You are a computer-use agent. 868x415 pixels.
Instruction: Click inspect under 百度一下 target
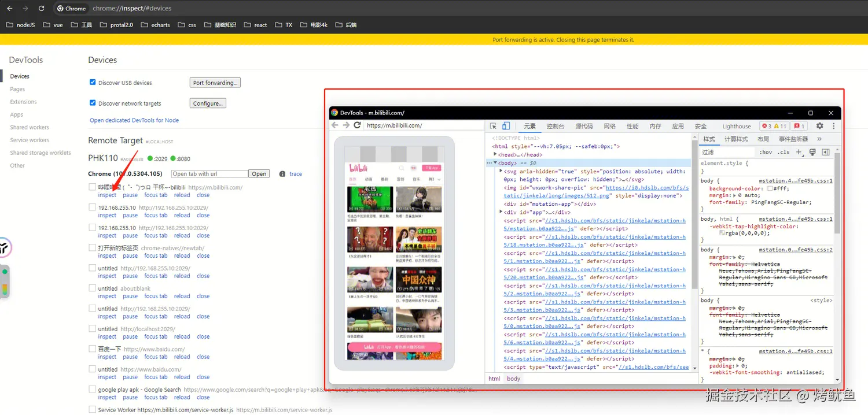click(x=107, y=357)
